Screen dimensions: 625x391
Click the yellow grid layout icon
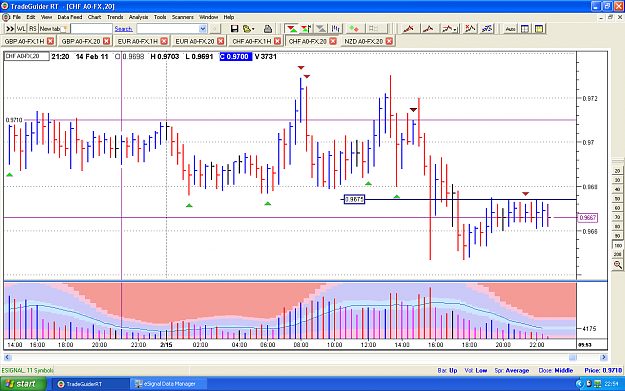[x=539, y=29]
